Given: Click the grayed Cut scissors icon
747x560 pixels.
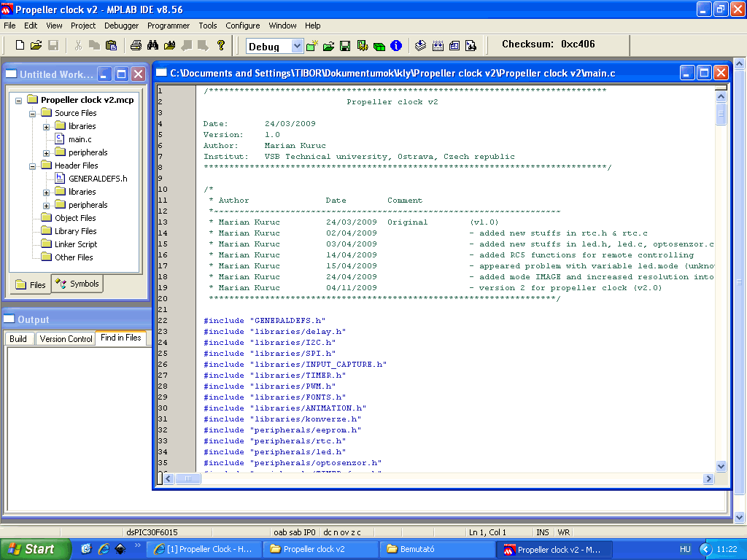Looking at the screenshot, I should (78, 45).
